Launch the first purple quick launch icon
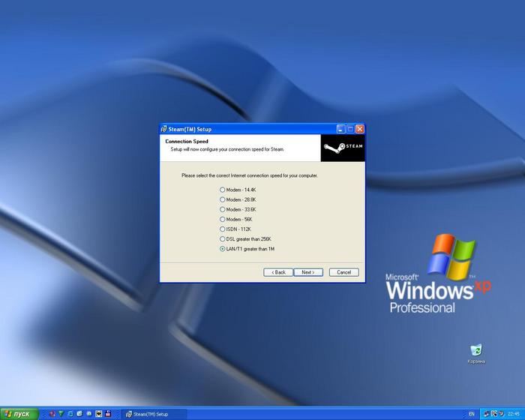Viewport: 525px width, 420px height. click(x=52, y=414)
